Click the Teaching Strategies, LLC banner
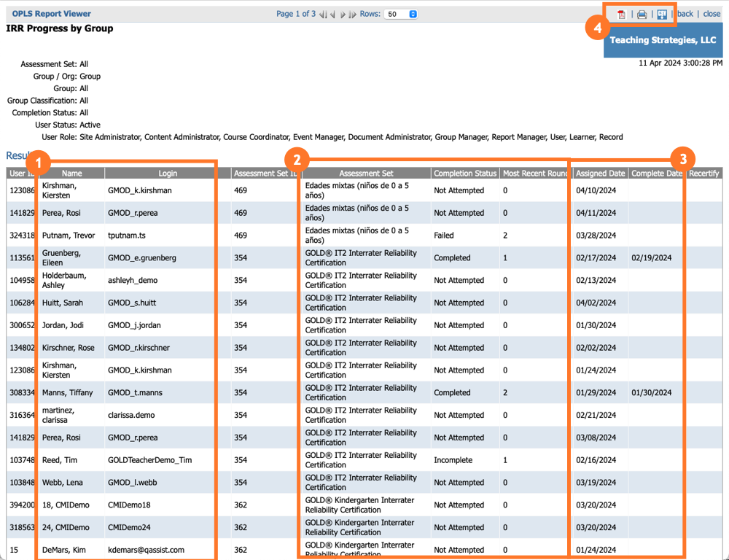This screenshot has height=560, width=729. click(x=663, y=40)
